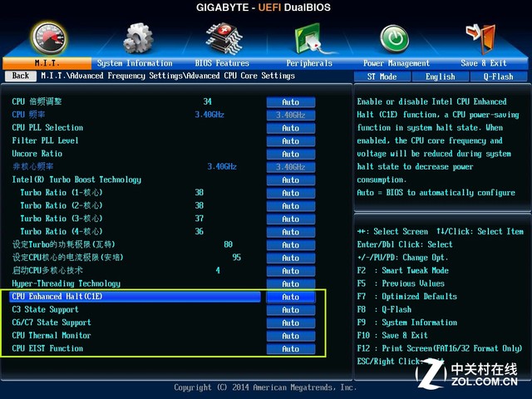Toggle C6/C7 State Support Auto setting
The image size is (532, 399).
pyautogui.click(x=291, y=323)
